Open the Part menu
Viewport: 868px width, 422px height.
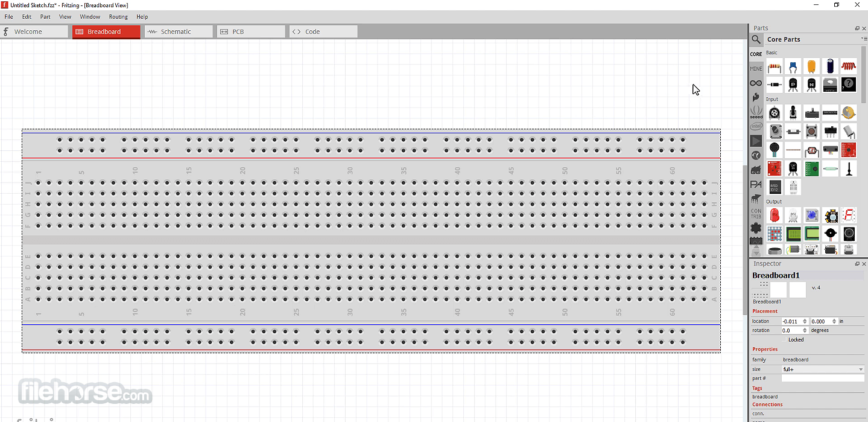[x=45, y=17]
